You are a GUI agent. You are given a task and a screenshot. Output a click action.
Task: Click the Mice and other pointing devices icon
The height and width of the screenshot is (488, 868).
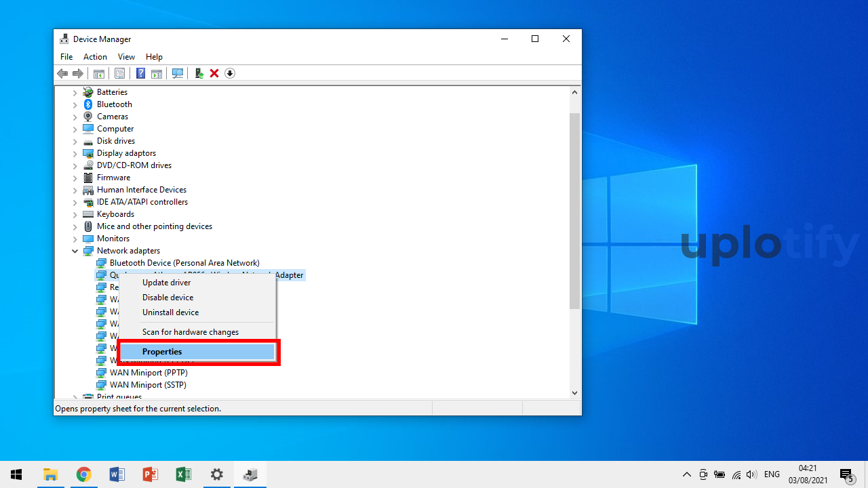[88, 226]
